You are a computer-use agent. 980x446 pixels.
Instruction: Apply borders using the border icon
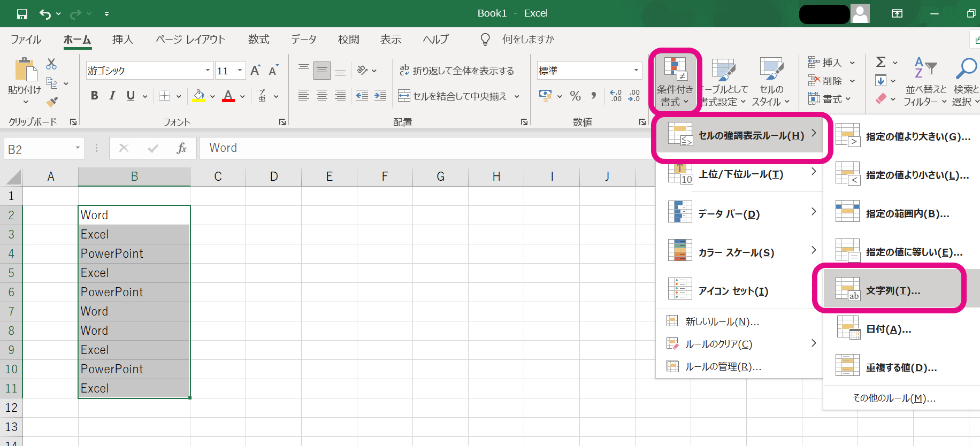[165, 96]
